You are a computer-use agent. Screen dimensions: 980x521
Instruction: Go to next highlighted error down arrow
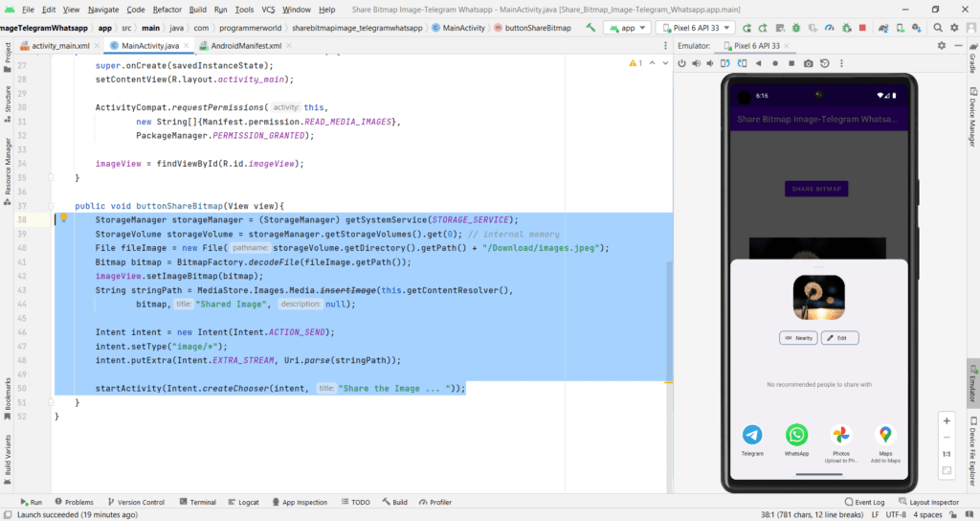coord(665,63)
